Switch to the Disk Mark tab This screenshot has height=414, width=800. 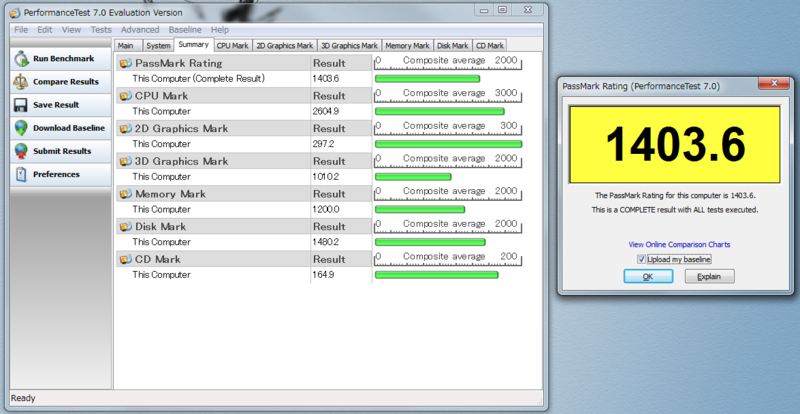click(x=453, y=45)
